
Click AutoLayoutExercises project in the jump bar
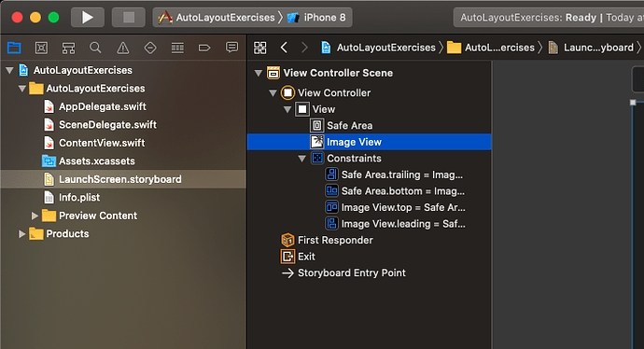(x=378, y=48)
